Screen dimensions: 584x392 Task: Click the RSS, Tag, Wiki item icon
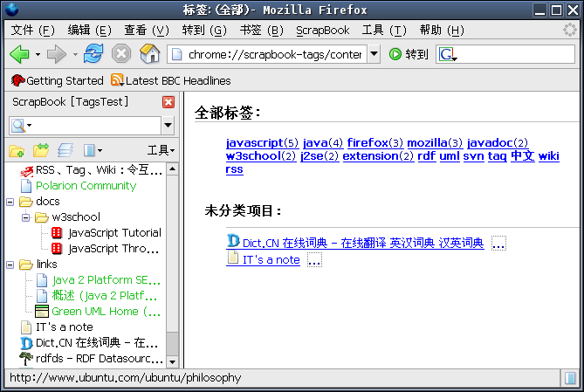click(x=26, y=171)
